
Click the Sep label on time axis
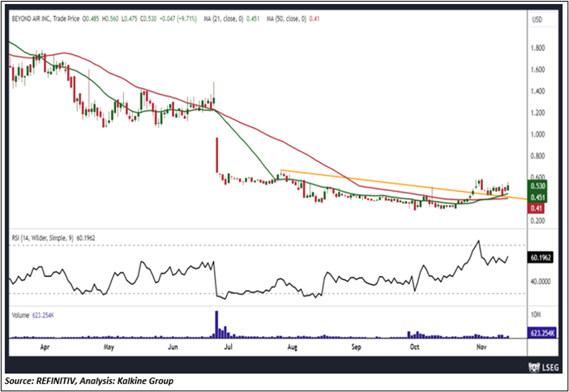[356, 347]
